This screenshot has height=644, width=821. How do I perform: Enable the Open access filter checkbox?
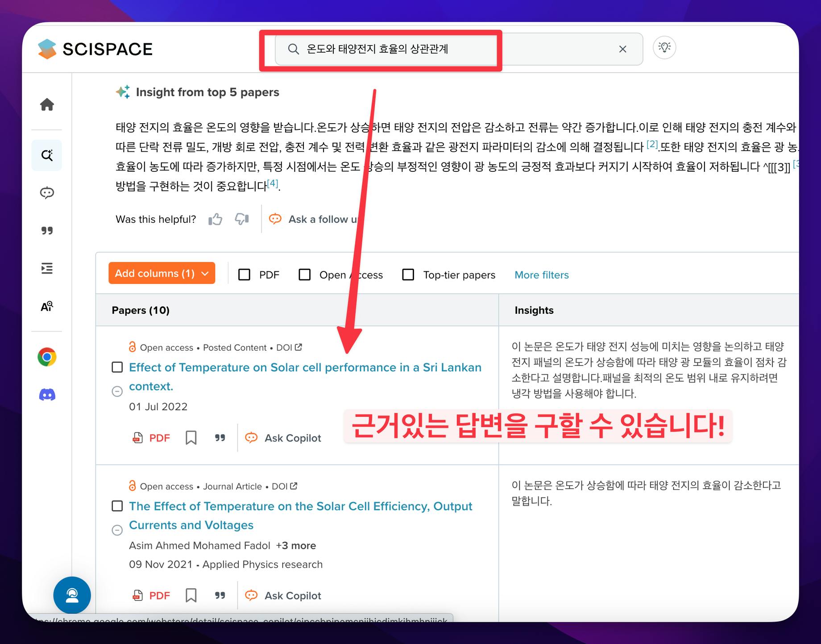tap(305, 274)
